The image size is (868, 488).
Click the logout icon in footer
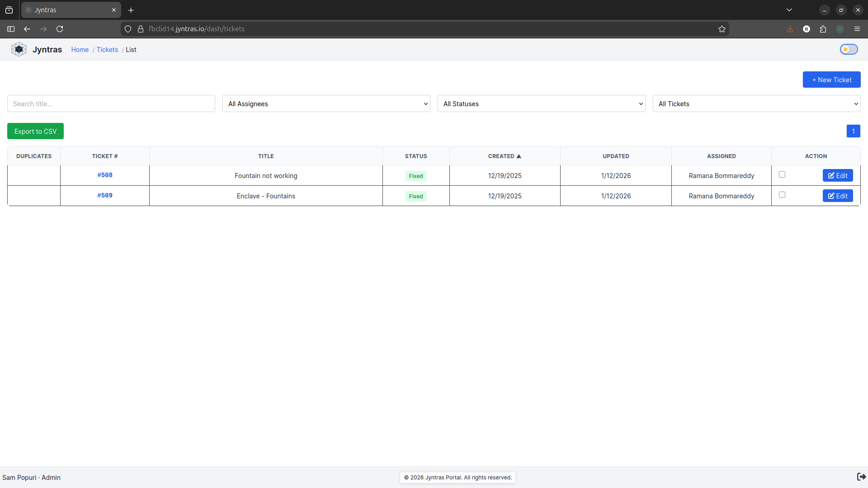[861, 477]
